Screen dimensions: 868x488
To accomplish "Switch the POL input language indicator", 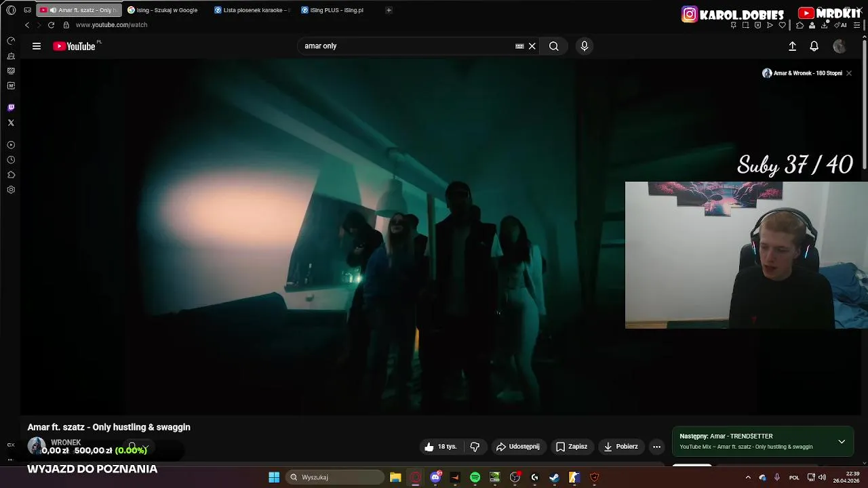I will (x=794, y=477).
